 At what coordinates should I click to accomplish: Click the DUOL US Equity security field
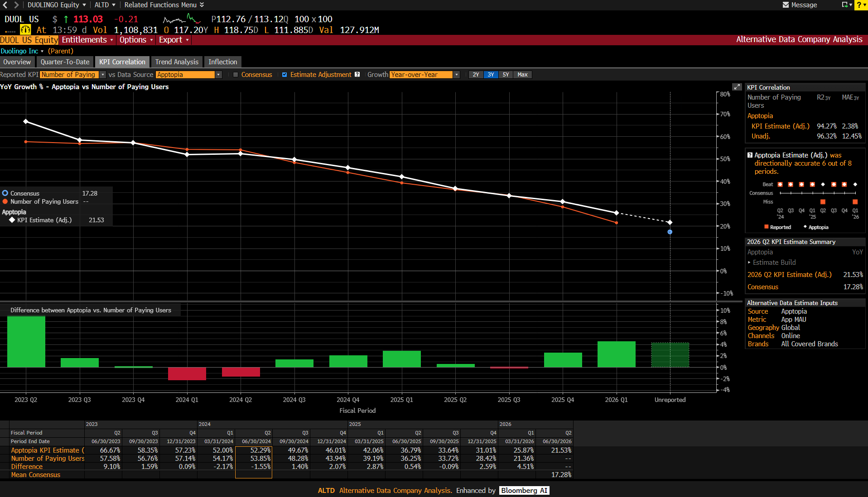(x=29, y=40)
